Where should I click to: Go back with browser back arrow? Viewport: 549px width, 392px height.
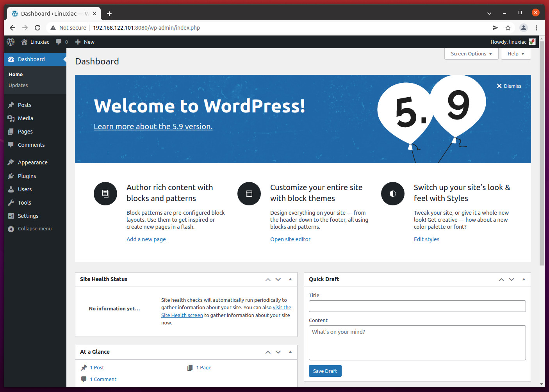point(12,28)
